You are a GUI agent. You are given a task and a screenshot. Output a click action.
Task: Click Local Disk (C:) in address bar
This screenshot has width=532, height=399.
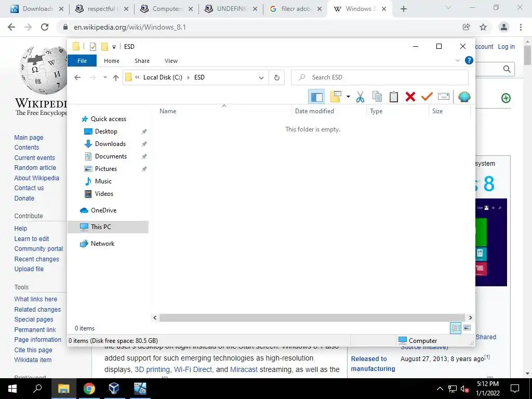tap(163, 77)
